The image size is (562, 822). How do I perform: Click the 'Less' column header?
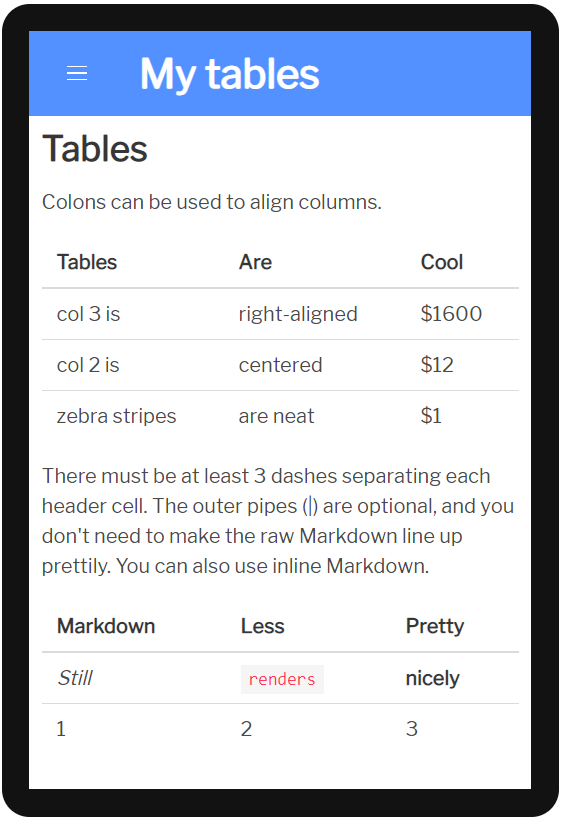263,626
